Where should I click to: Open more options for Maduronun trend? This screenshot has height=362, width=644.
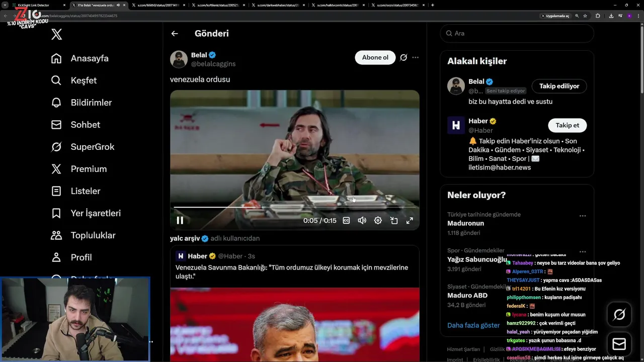(582, 216)
